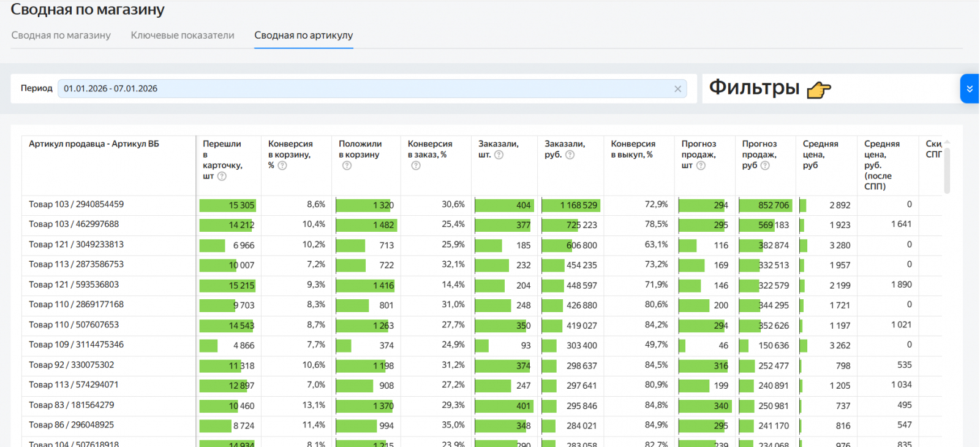The width and height of the screenshot is (980, 447).
Task: Click help icon next to 'Заказали, шт.'
Action: [x=499, y=155]
